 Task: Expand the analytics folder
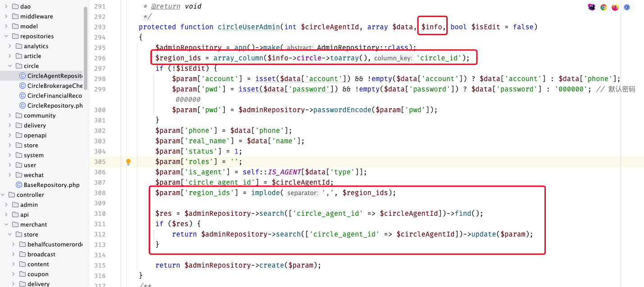click(x=10, y=46)
